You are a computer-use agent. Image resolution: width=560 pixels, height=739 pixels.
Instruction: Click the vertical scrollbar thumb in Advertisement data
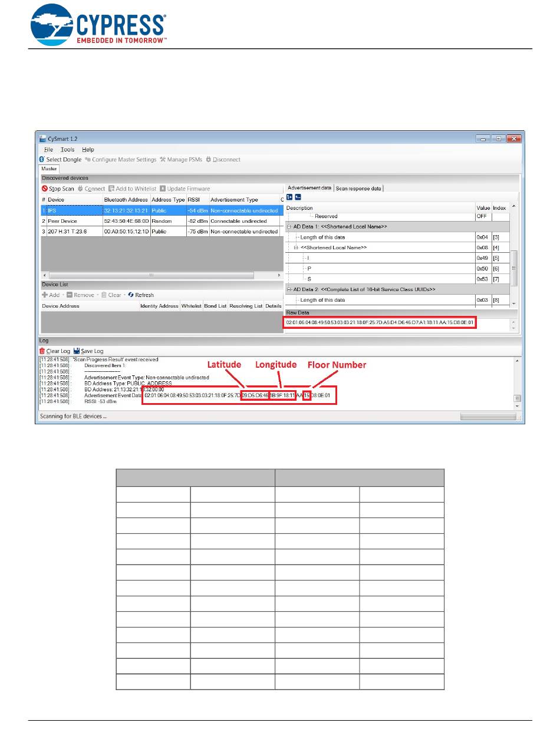(x=513, y=267)
